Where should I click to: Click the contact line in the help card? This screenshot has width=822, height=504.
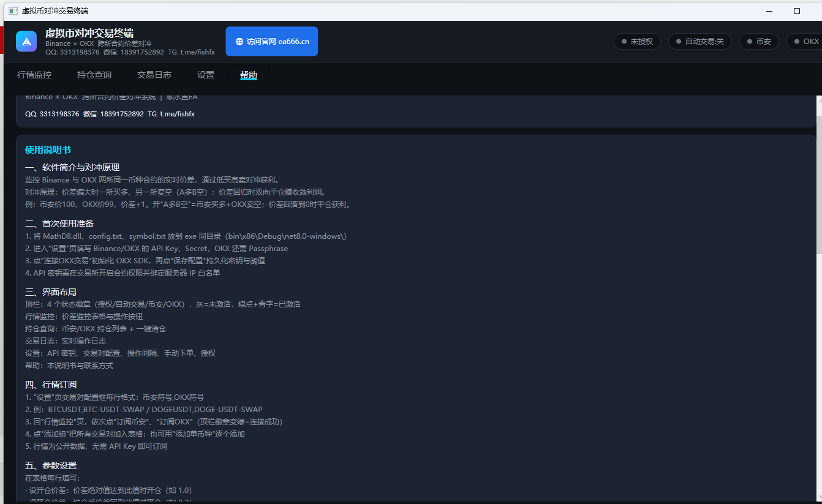(x=110, y=114)
